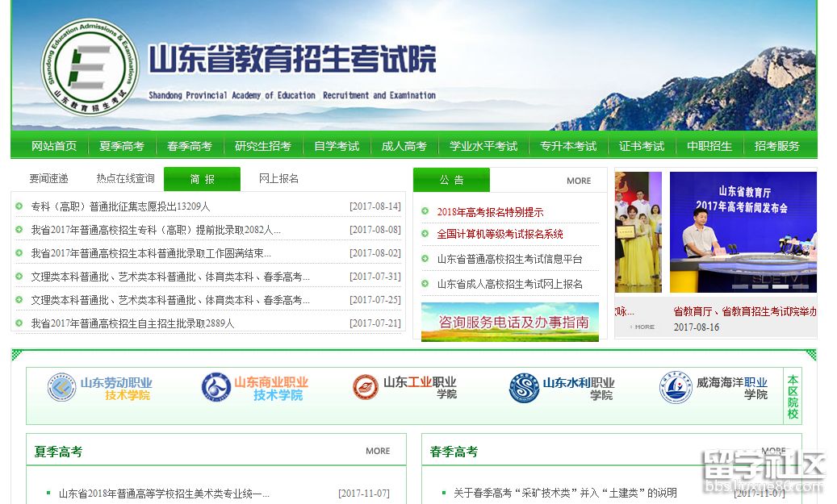Expand MORE in the 公告 panel
The height and width of the screenshot is (504, 837).
click(x=579, y=181)
